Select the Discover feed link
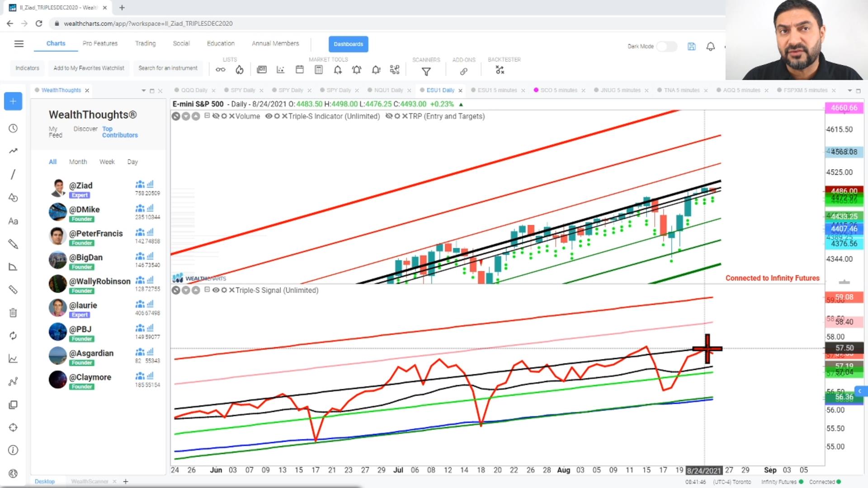 click(x=85, y=129)
